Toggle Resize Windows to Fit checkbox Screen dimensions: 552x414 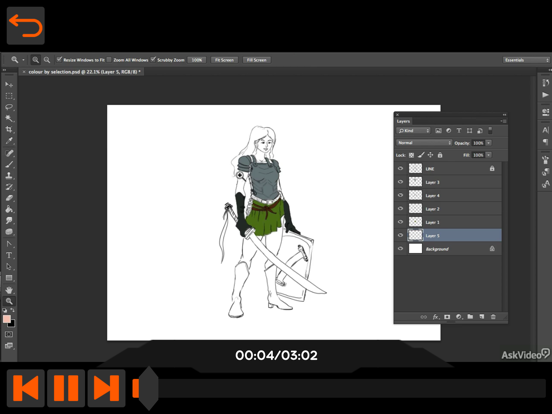pyautogui.click(x=59, y=59)
